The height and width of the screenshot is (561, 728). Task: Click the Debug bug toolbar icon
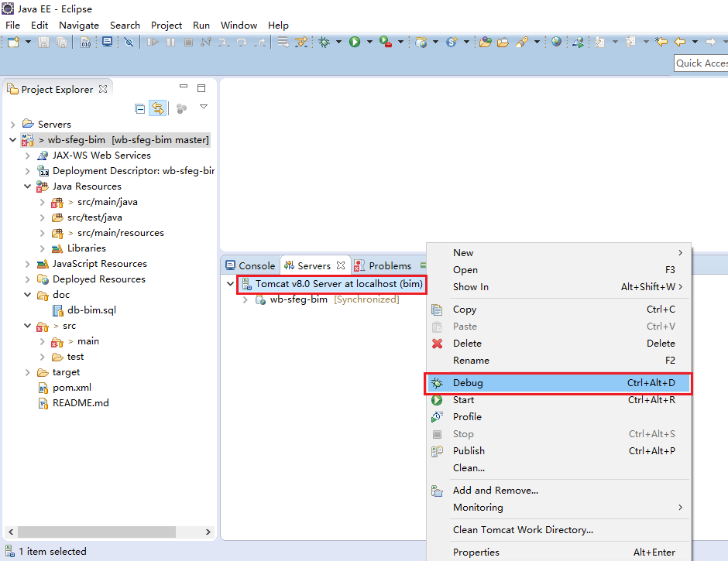pos(325,43)
